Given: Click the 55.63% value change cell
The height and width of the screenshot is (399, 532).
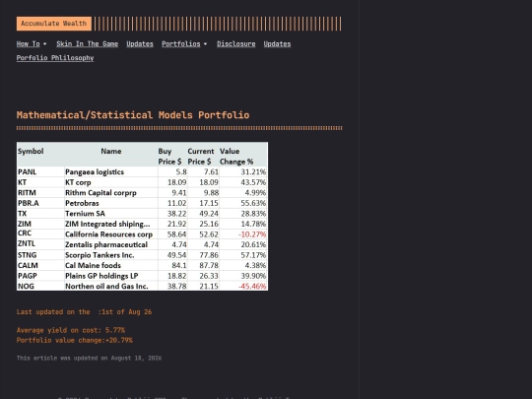Looking at the screenshot, I should [243, 203].
